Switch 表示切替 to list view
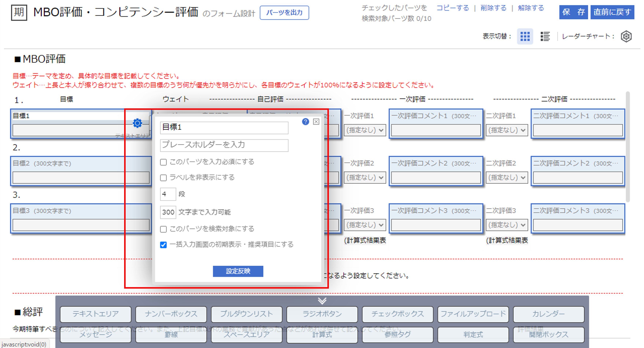644x348 pixels. pyautogui.click(x=545, y=36)
